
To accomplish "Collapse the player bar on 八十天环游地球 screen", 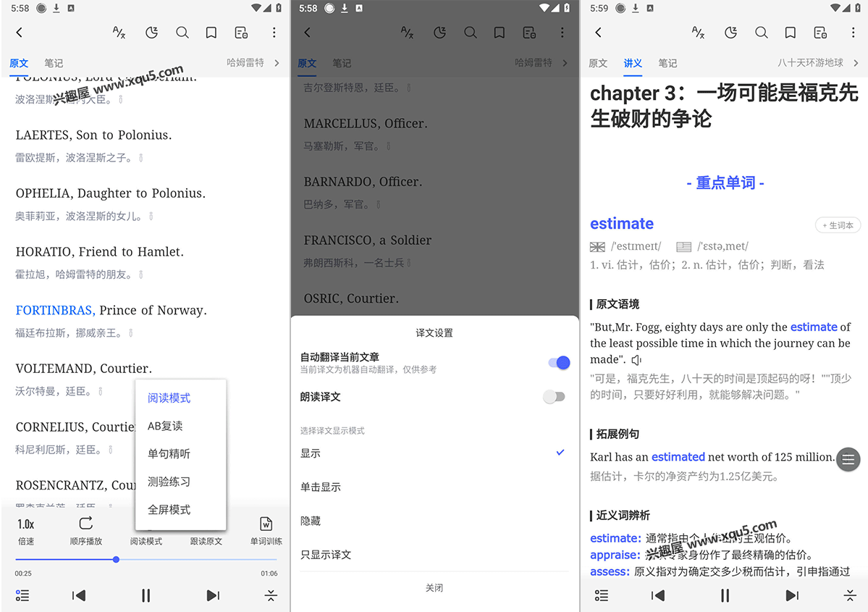I will pos(850,595).
